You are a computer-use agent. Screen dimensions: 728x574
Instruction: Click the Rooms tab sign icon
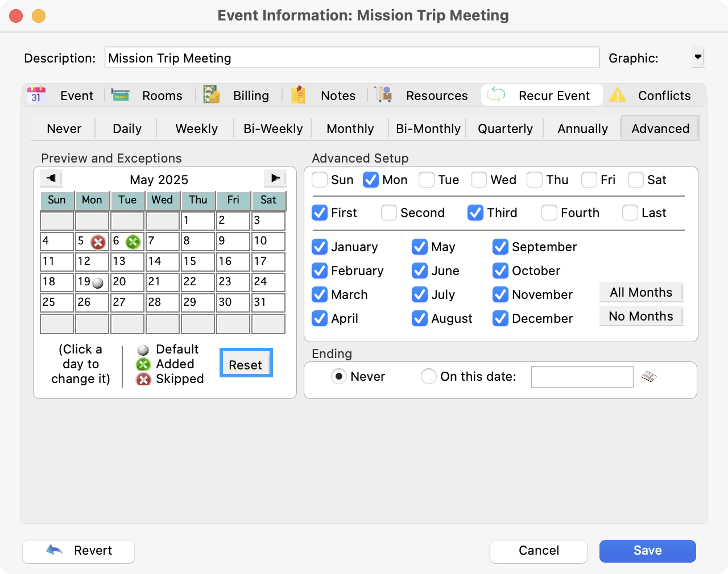[x=120, y=95]
